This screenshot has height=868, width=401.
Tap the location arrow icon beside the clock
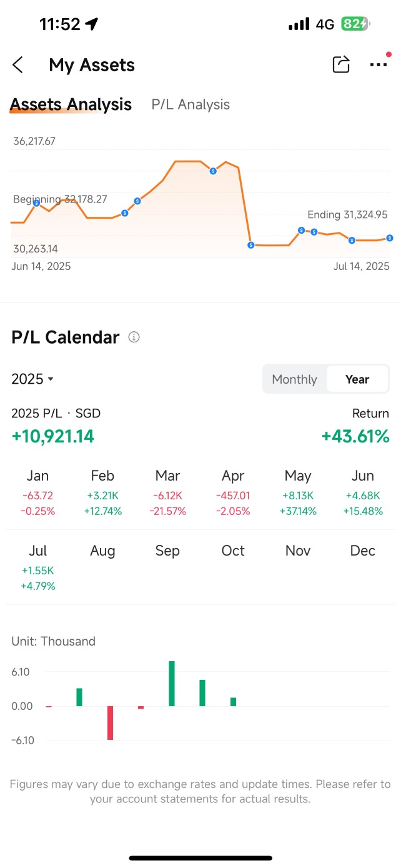[x=92, y=24]
